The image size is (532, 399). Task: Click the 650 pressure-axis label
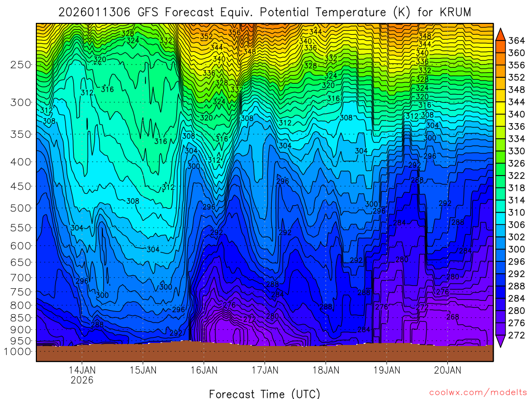pos(21,262)
